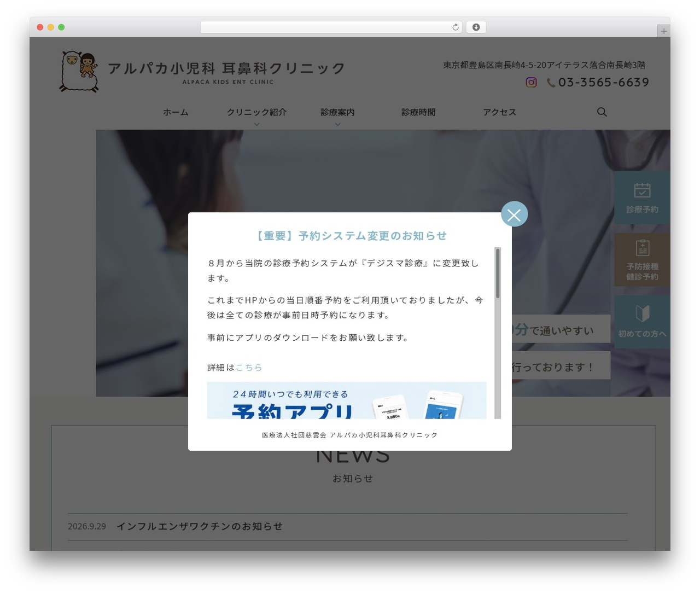Screen dimensions: 700x593
Task: Go to the アクセス menu item
Action: click(x=499, y=112)
